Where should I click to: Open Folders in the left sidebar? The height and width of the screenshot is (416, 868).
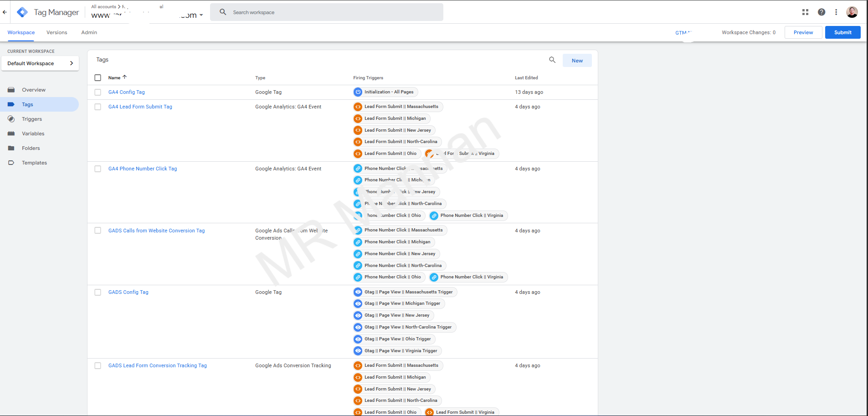31,148
